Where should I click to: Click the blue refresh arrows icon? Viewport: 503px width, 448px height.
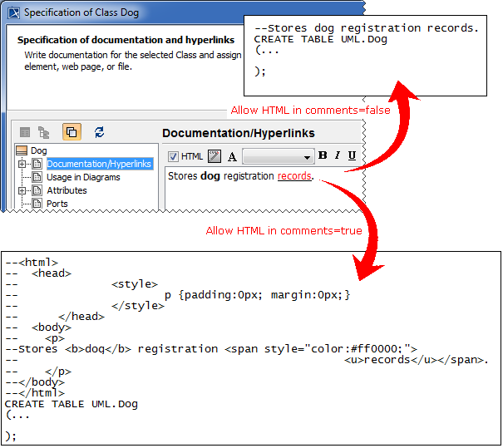[100, 132]
